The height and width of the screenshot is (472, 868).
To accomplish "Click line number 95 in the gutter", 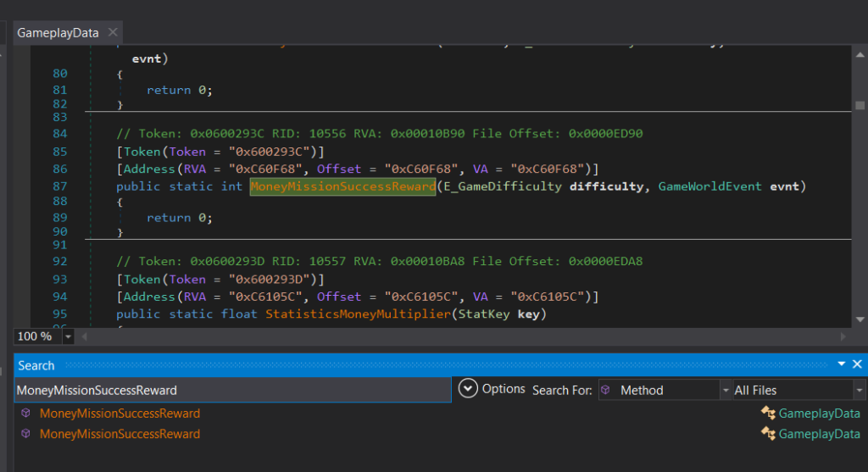I will [x=60, y=314].
